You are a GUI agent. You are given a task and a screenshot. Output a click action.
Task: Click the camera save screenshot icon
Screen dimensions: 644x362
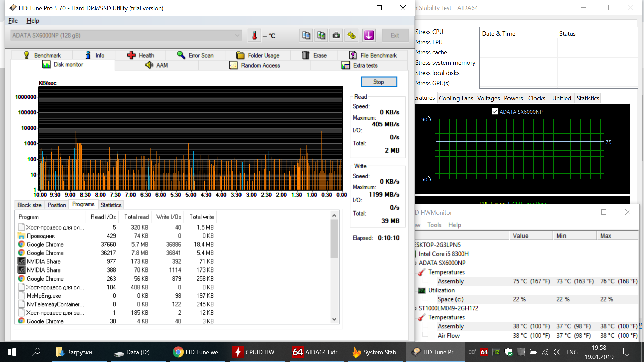tap(336, 35)
